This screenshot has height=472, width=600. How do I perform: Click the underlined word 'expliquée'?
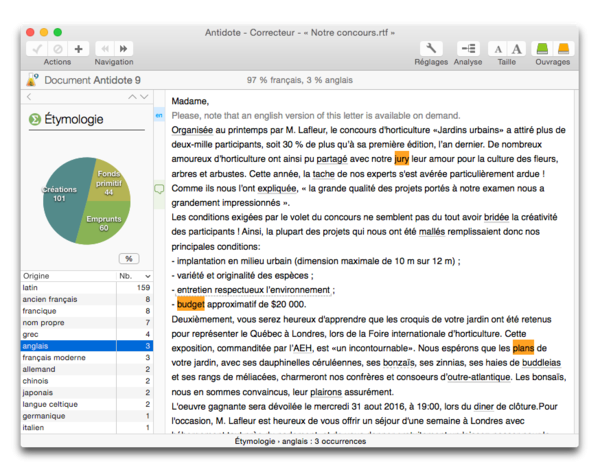277,188
